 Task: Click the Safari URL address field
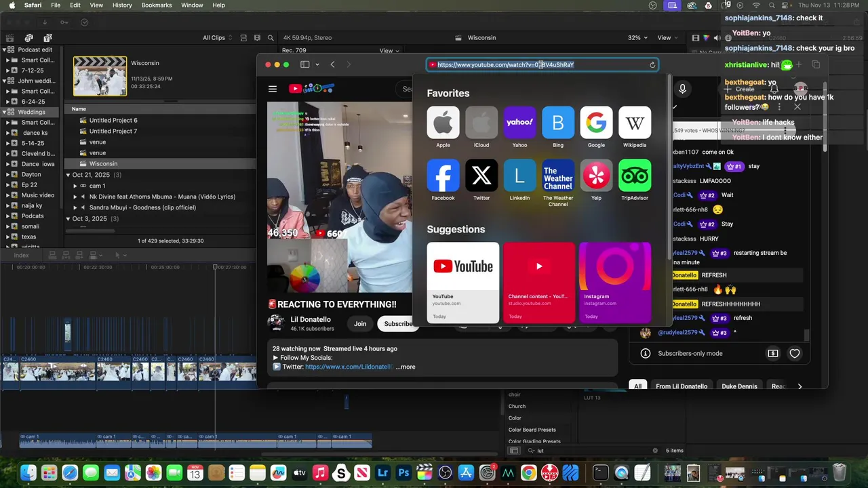point(542,65)
